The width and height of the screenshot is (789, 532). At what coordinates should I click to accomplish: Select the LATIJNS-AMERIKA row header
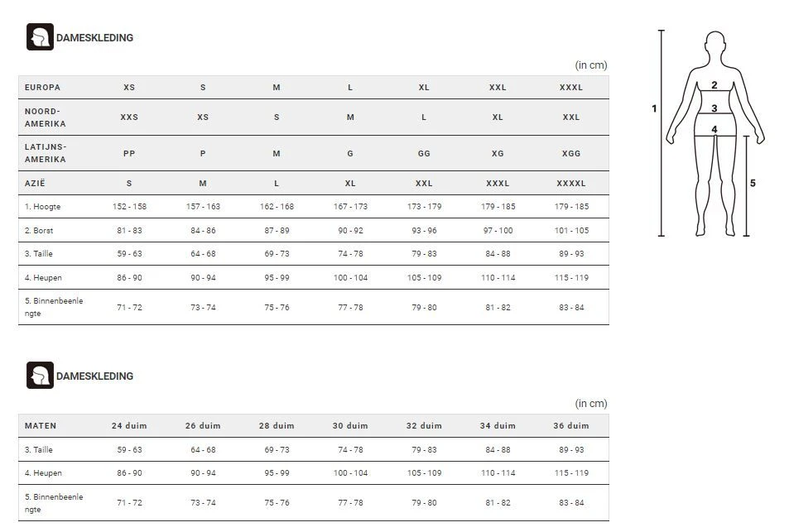46,153
